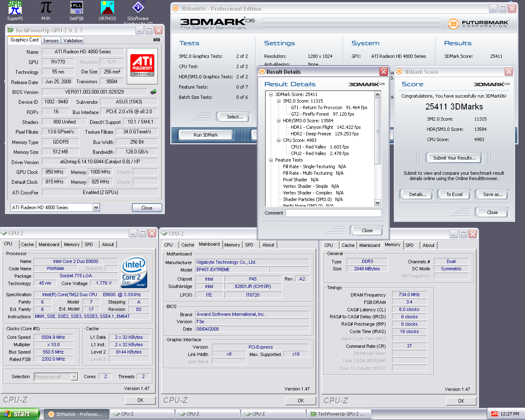Close the Result Details window with X

pyautogui.click(x=383, y=72)
